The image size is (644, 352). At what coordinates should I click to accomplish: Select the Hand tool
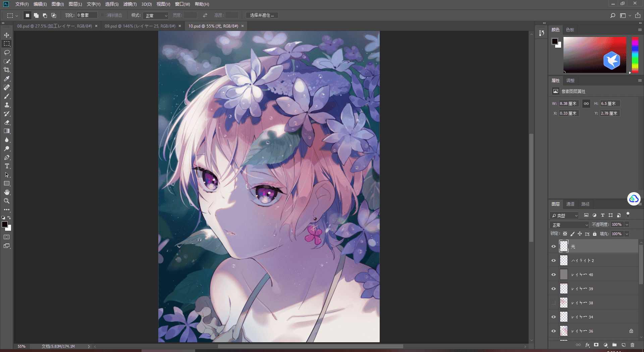(x=7, y=192)
